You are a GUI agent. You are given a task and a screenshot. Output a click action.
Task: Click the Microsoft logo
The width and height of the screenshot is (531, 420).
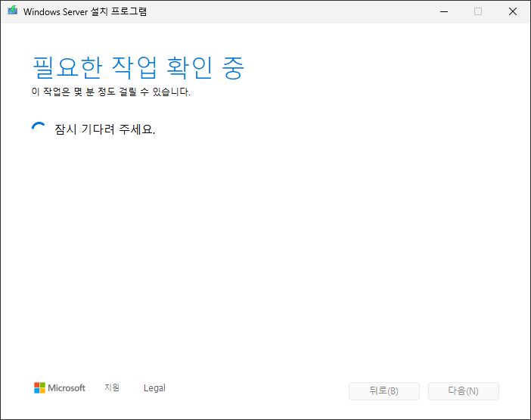click(x=60, y=387)
